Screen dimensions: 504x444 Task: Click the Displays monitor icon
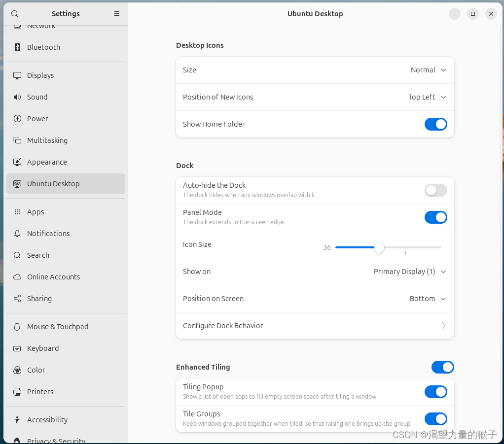[x=17, y=75]
